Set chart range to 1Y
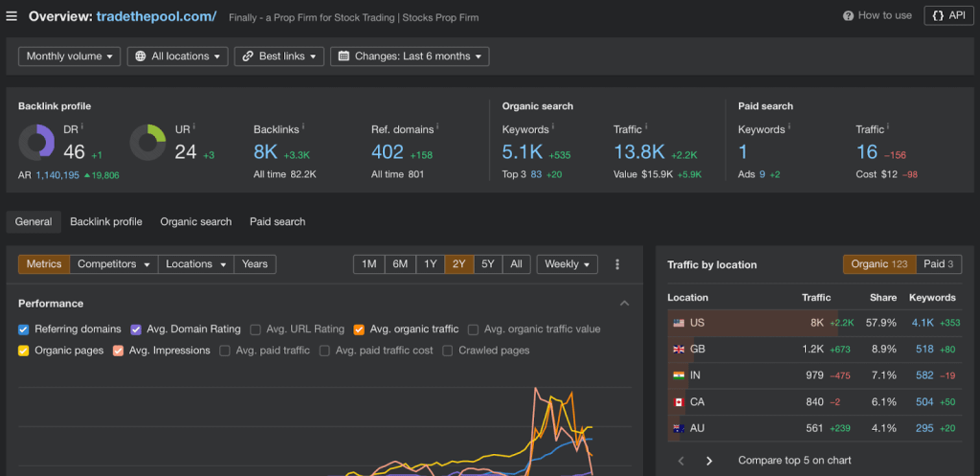 click(431, 264)
